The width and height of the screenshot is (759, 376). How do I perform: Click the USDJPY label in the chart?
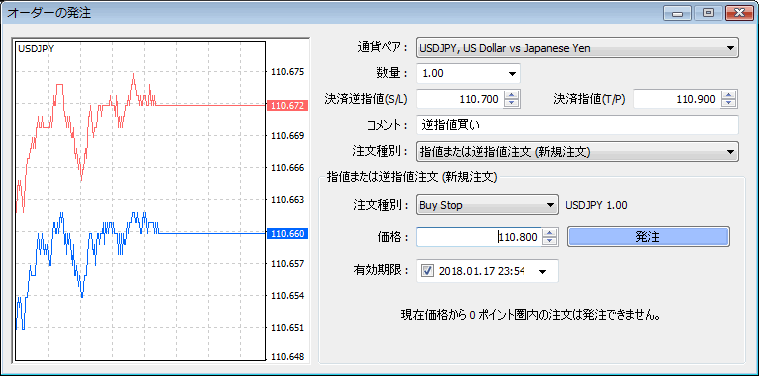(x=36, y=48)
